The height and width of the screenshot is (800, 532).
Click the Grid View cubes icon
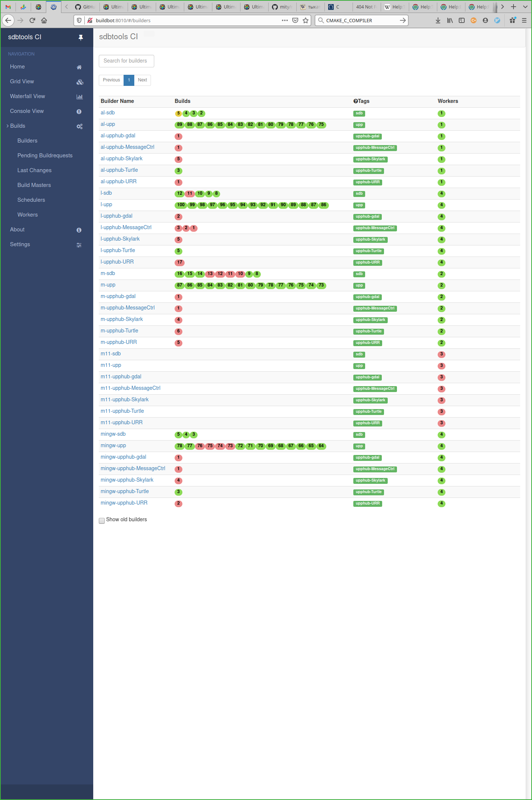[x=80, y=82]
